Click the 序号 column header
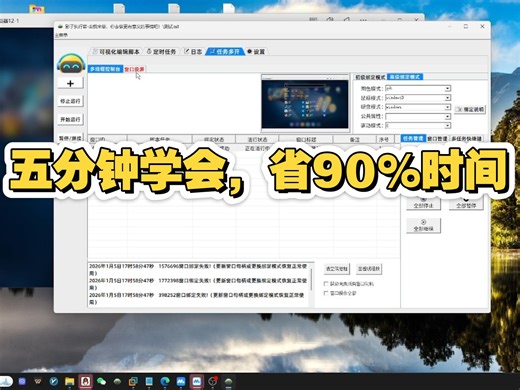Viewport: 520px width, 390px height. 384,139
